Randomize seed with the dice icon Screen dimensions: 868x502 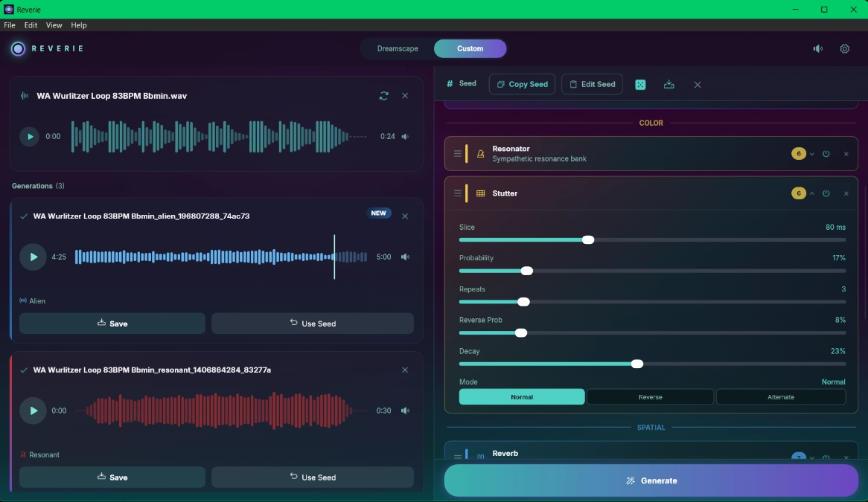640,85
